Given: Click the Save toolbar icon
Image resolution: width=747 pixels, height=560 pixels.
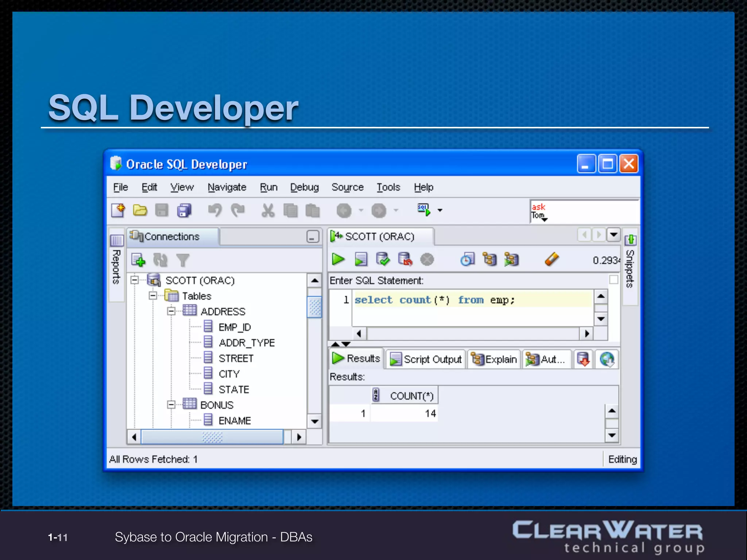Looking at the screenshot, I should [162, 210].
